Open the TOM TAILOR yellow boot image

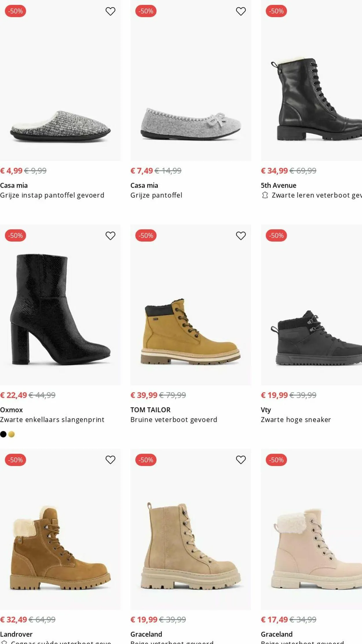(x=191, y=333)
